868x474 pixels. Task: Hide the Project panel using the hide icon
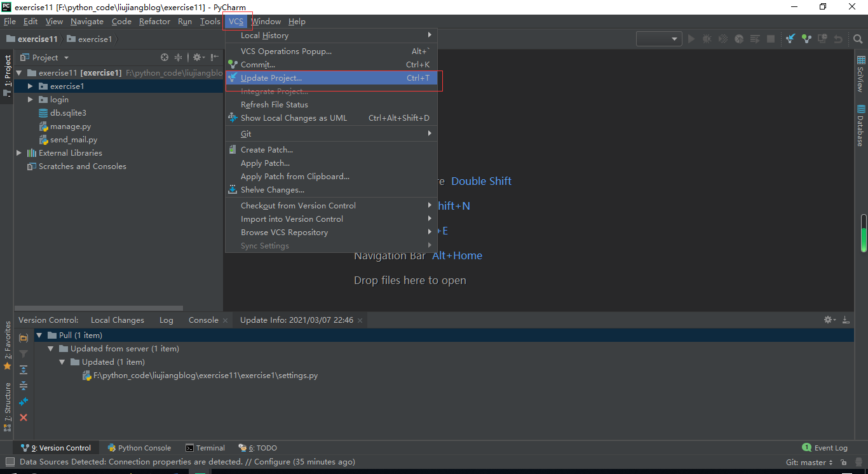(x=215, y=57)
